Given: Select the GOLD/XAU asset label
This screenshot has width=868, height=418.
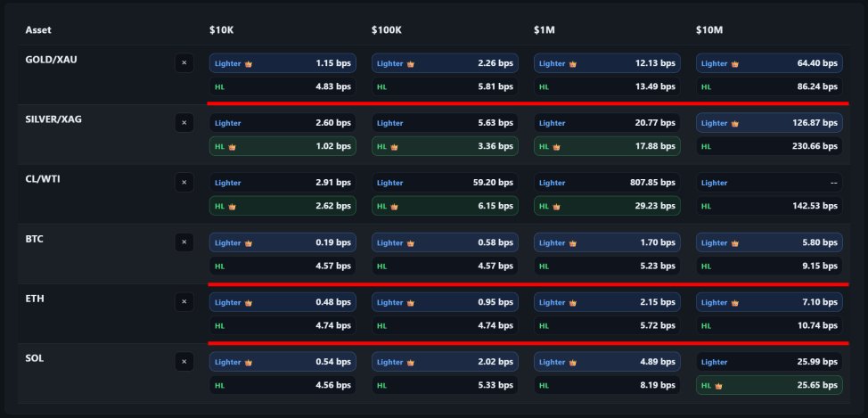Looking at the screenshot, I should [x=52, y=59].
